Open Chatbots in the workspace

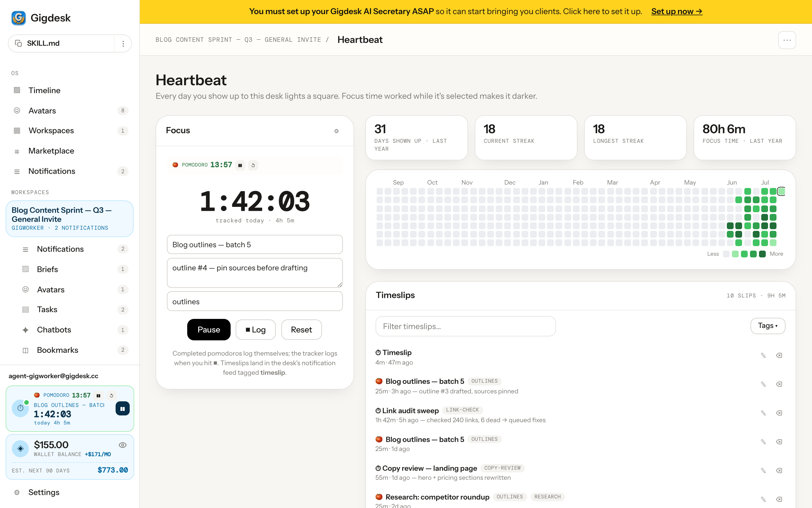click(x=74, y=330)
